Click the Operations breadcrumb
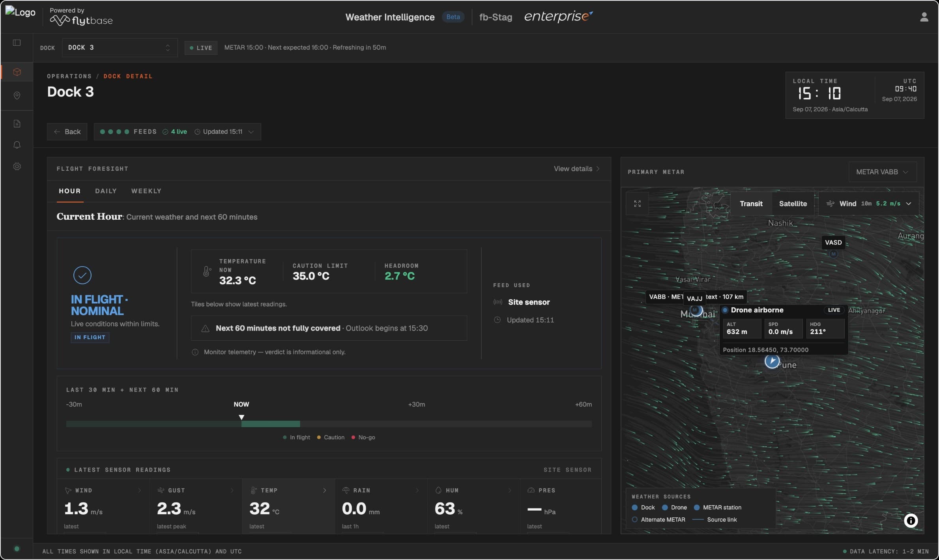This screenshot has height=560, width=939. pyautogui.click(x=69, y=76)
